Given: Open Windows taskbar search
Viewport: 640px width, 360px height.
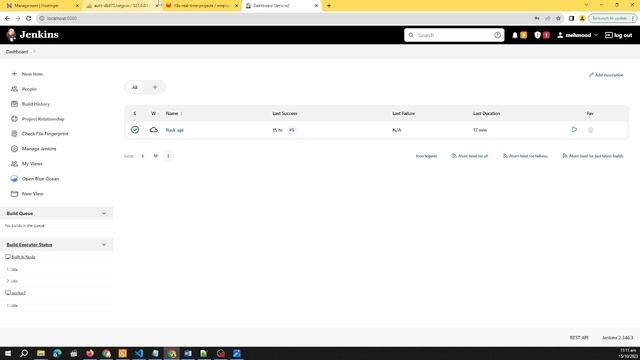Looking at the screenshot, I should click(24, 353).
